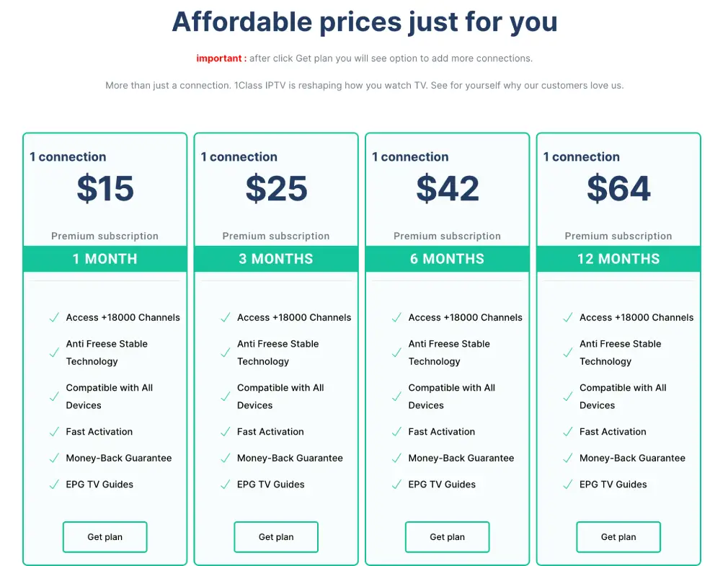The height and width of the screenshot is (566, 728).
Task: Click the 6 MONTHS green banner
Action: point(447,259)
